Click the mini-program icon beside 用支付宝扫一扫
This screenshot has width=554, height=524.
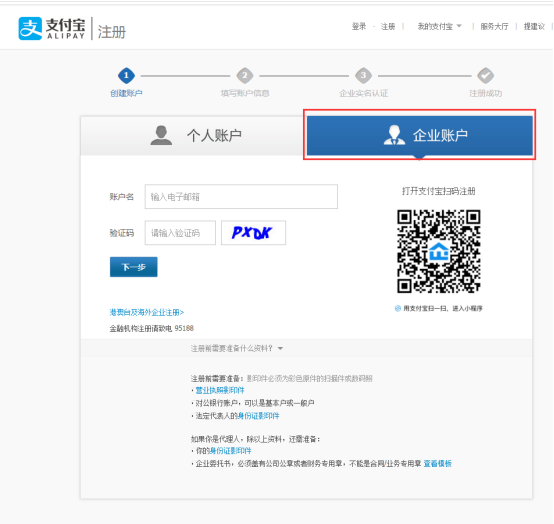(x=398, y=308)
